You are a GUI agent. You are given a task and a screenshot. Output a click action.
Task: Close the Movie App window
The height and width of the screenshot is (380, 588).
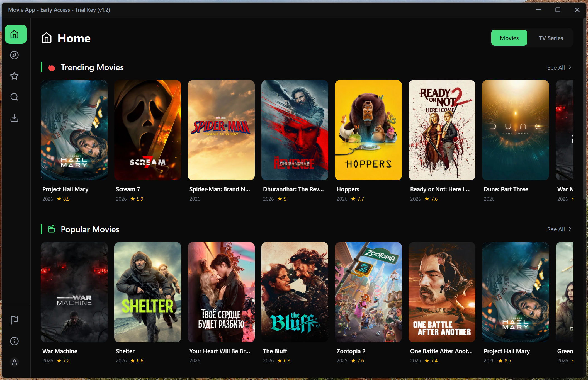577,10
